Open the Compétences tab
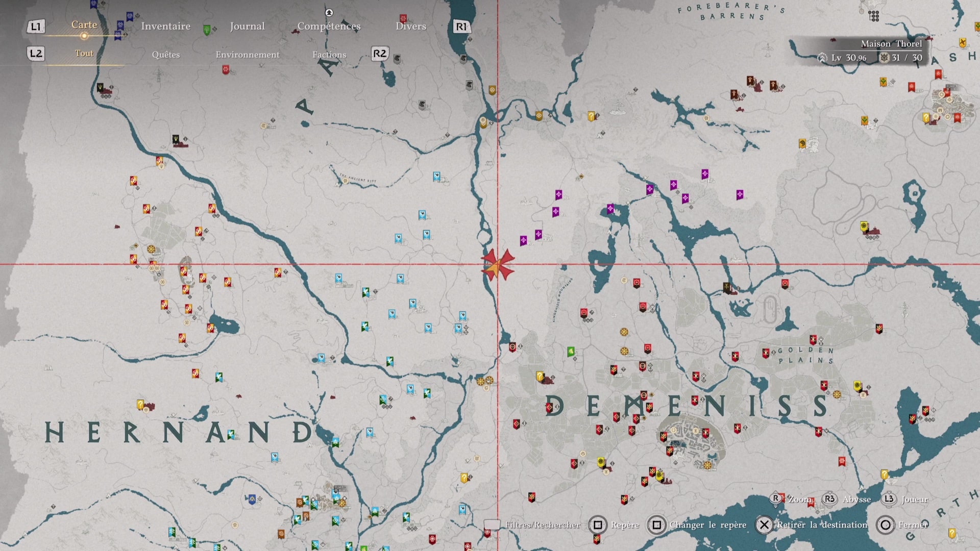This screenshot has height=551, width=980. pyautogui.click(x=329, y=26)
